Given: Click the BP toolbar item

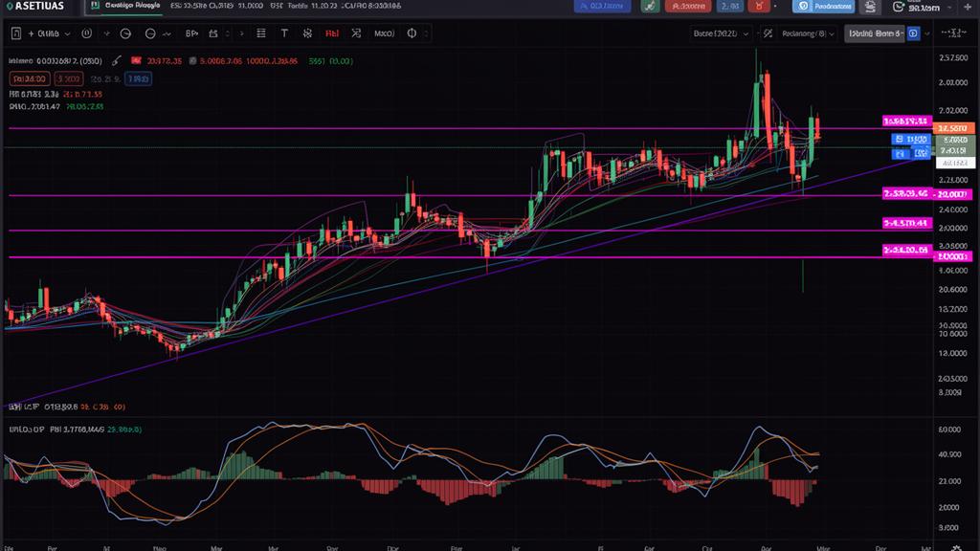Looking at the screenshot, I should click(x=191, y=33).
